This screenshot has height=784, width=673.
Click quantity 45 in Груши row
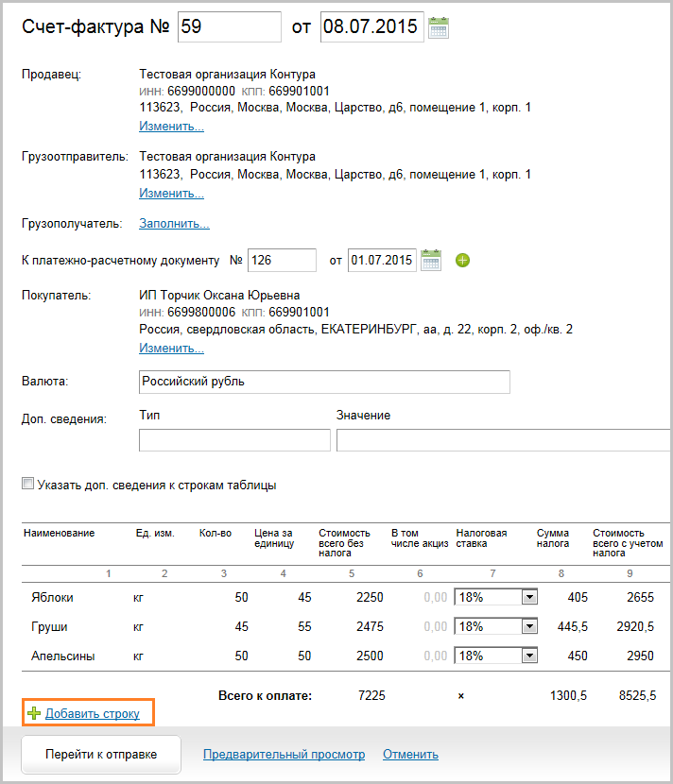(x=242, y=626)
